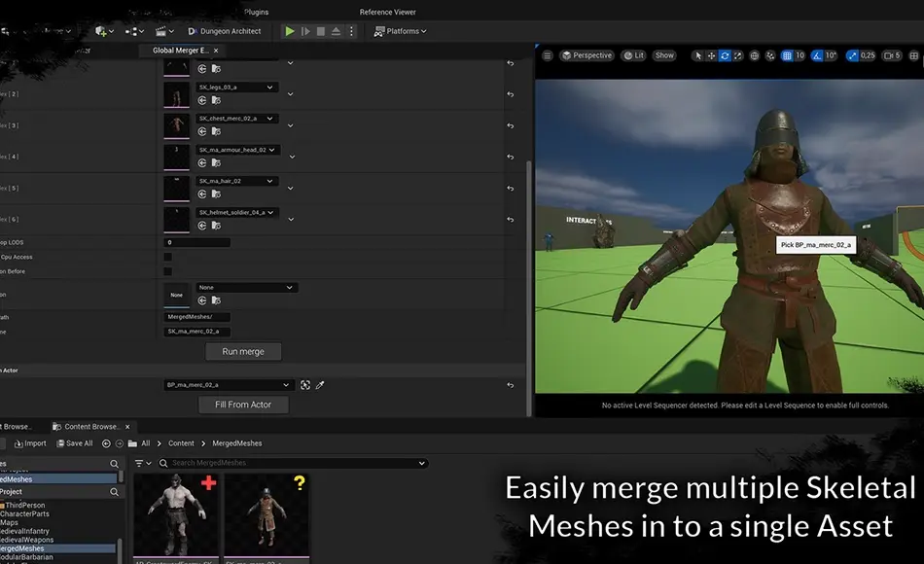The height and width of the screenshot is (564, 924).
Task: Click the SK_legs_03_a mesh thumbnail
Action: [x=176, y=94]
